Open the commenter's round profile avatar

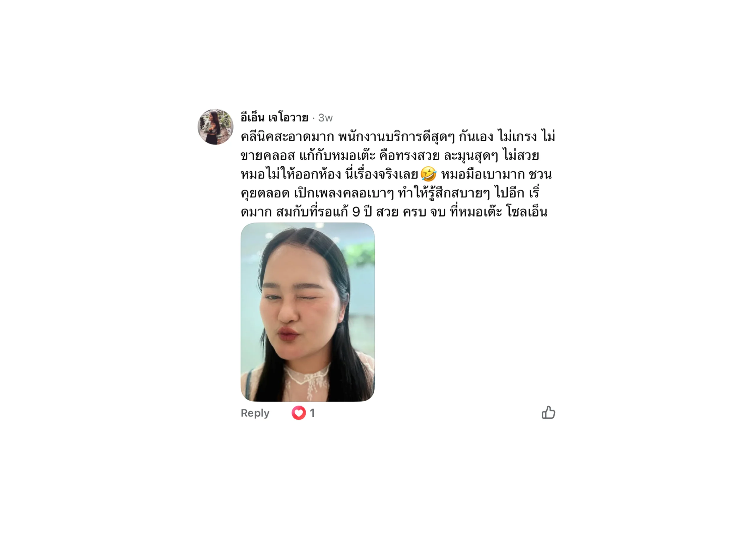click(215, 126)
